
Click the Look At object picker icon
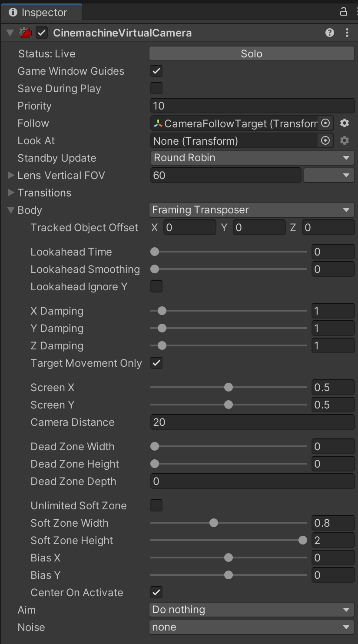click(325, 141)
